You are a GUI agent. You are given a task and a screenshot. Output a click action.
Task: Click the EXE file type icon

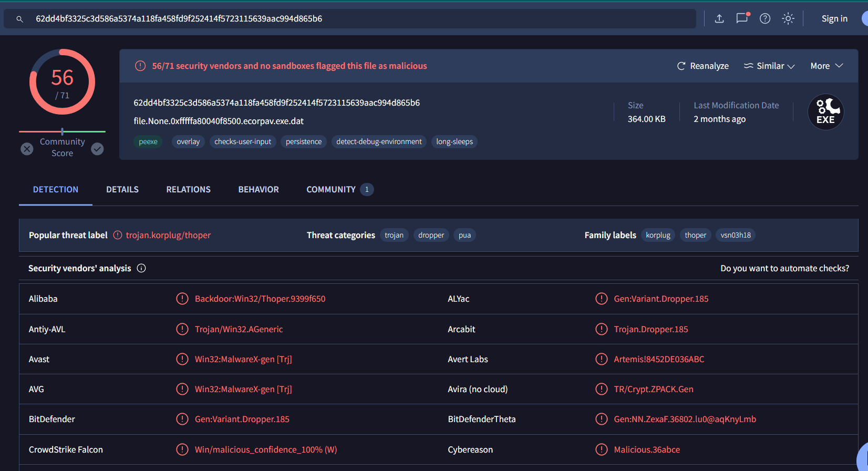point(825,112)
